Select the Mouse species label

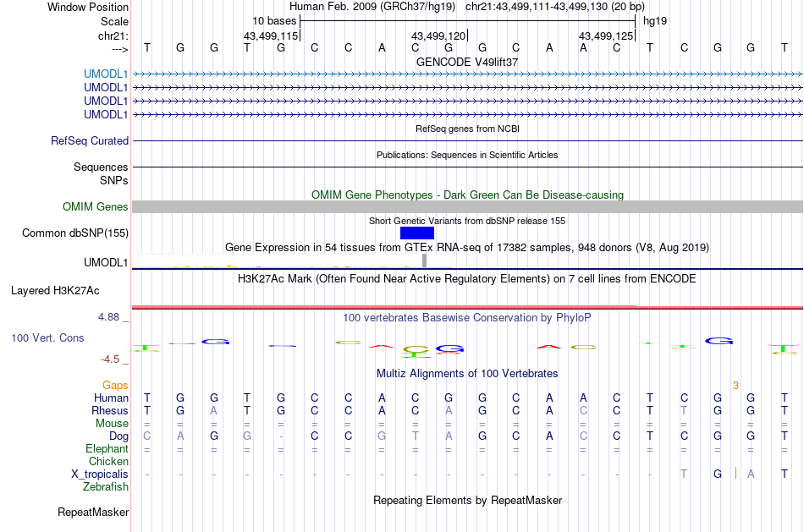coord(112,424)
